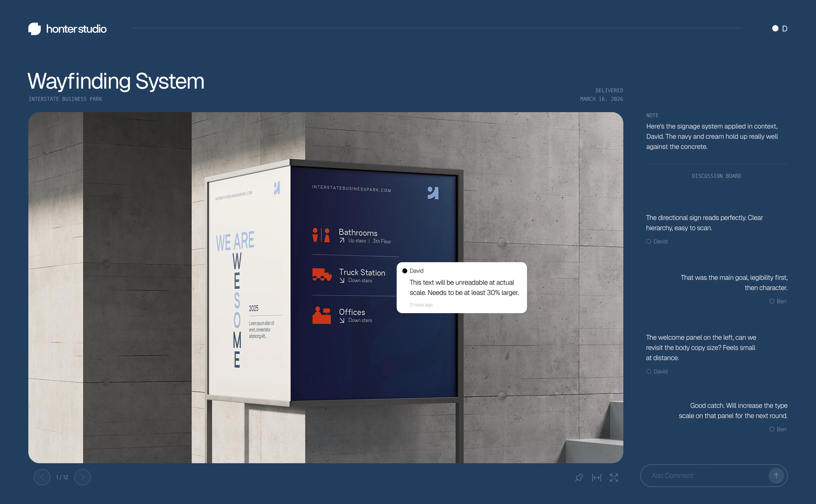Click the black dot beside David's name

point(405,271)
